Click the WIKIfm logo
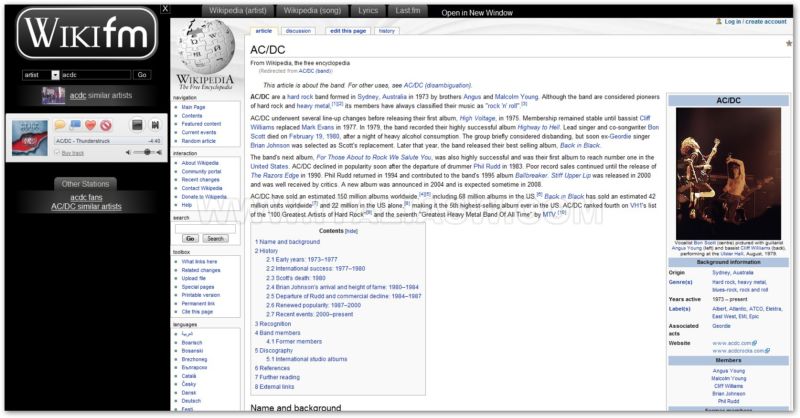This screenshot has width=800, height=418. (x=87, y=33)
